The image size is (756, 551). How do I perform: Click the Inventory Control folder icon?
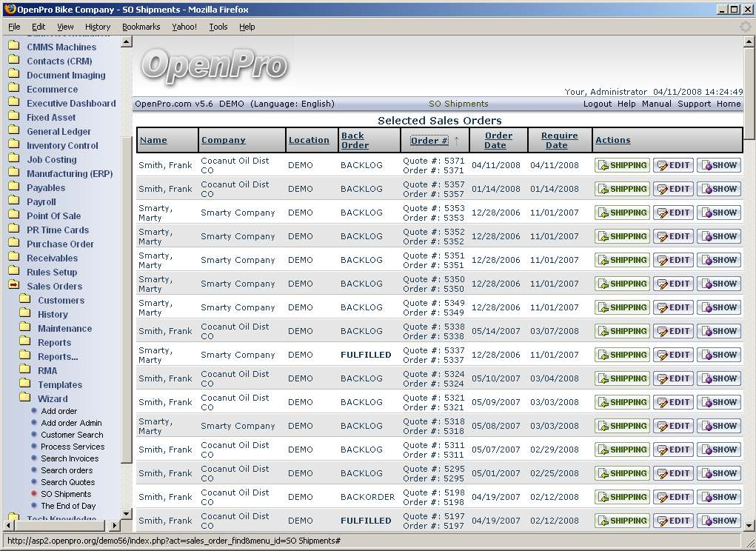pyautogui.click(x=13, y=145)
